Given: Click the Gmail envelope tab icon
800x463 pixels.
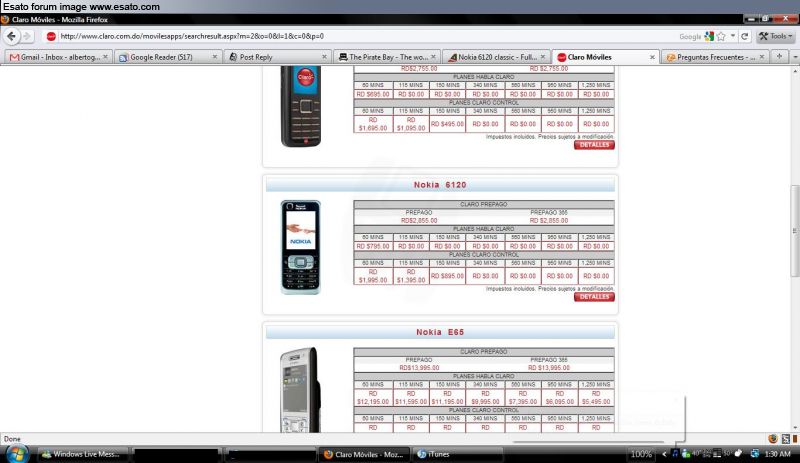Looking at the screenshot, I should tap(14, 57).
